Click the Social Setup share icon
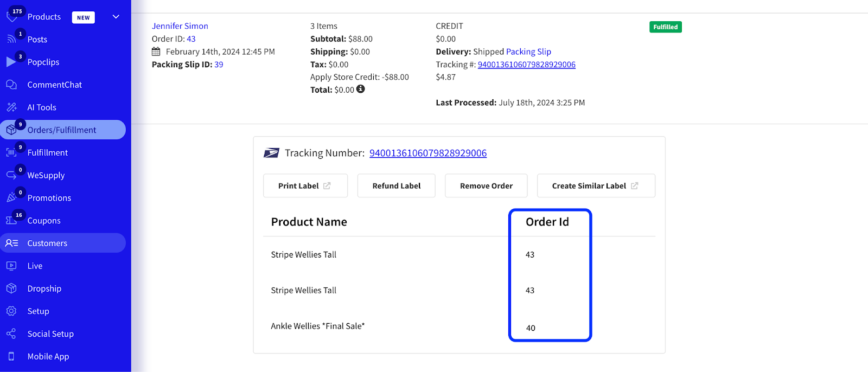This screenshot has width=868, height=372. (x=11, y=334)
